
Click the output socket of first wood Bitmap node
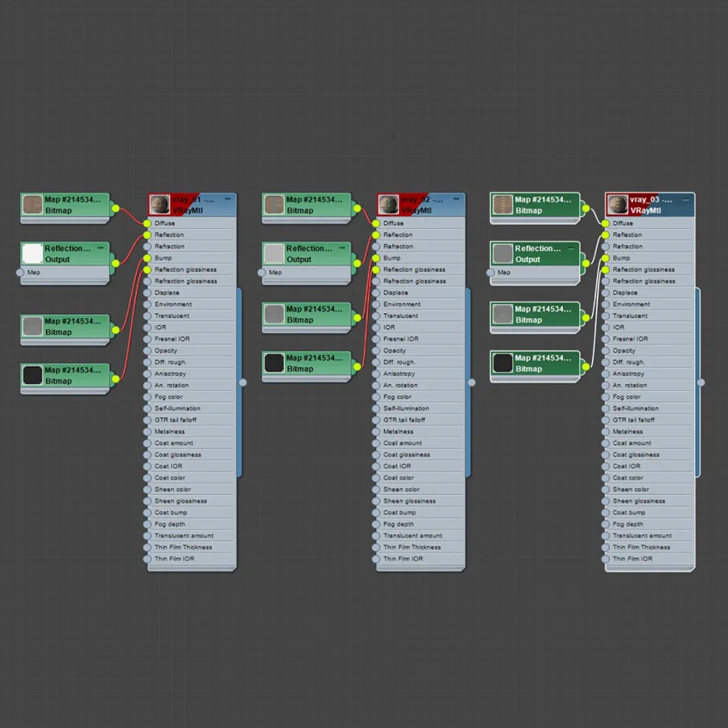[116, 209]
